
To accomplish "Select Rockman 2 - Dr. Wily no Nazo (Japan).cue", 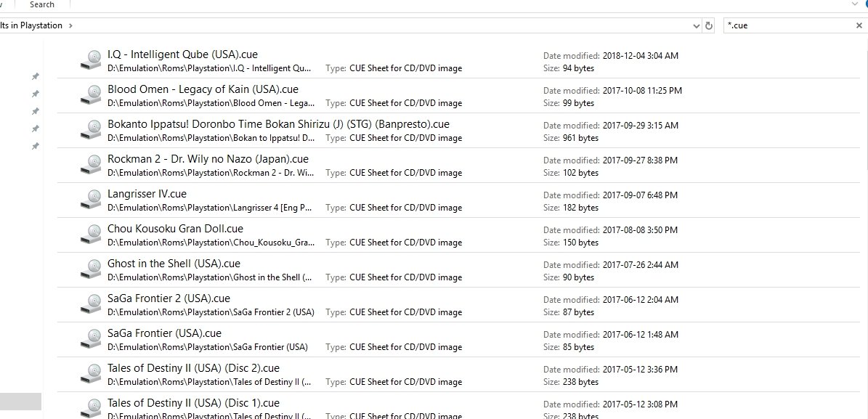I will point(208,159).
